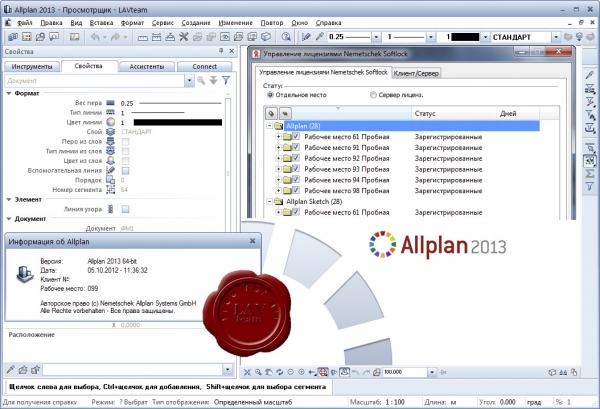Image resolution: width=600 pixels, height=409 pixels.
Task: Open the Документ dropdown in Properties
Action: pos(189,81)
